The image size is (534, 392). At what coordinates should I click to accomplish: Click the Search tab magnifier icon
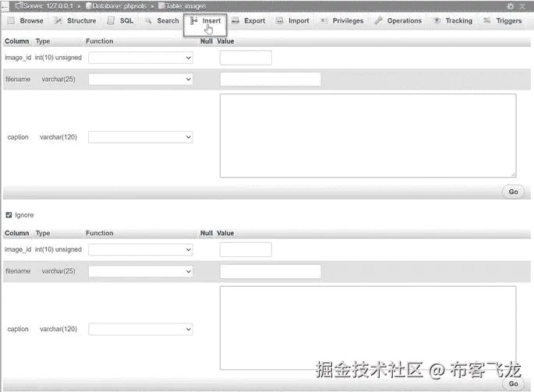click(148, 21)
